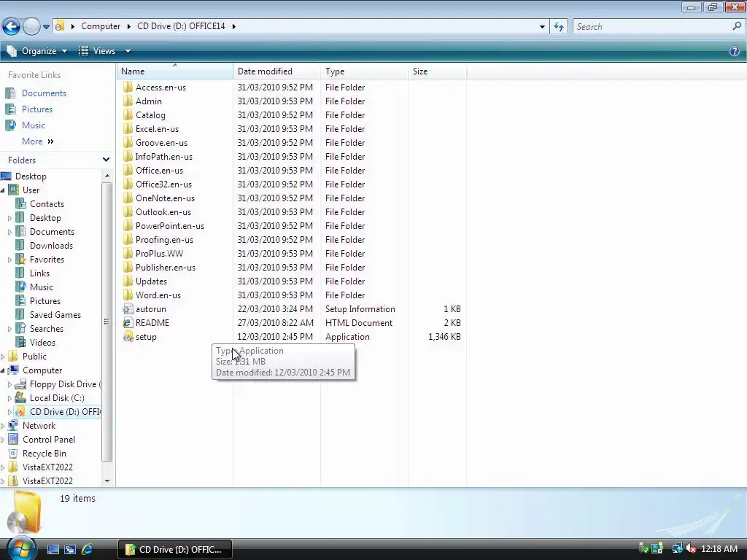Open recent pages dropdown beside Forward button

click(46, 27)
